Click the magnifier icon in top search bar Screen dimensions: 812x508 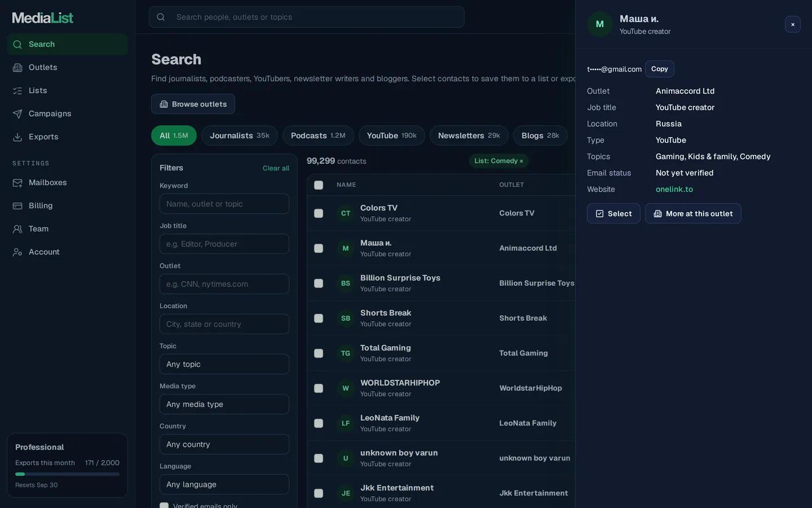(161, 17)
